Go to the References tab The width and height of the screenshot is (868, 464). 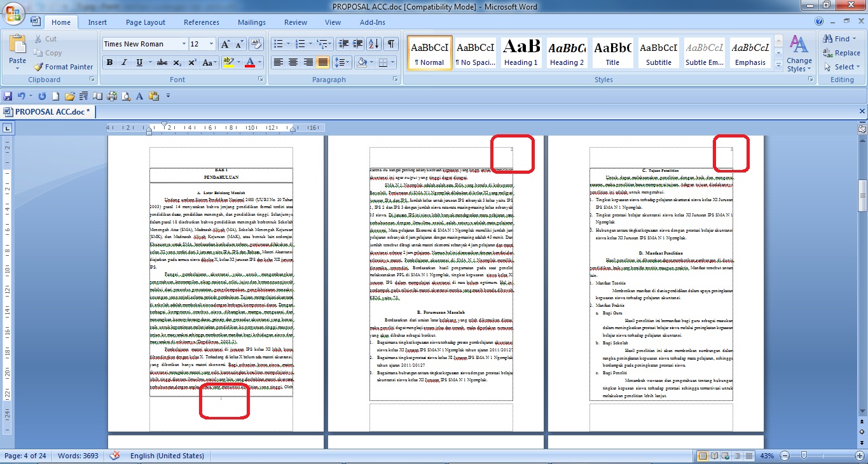click(202, 22)
